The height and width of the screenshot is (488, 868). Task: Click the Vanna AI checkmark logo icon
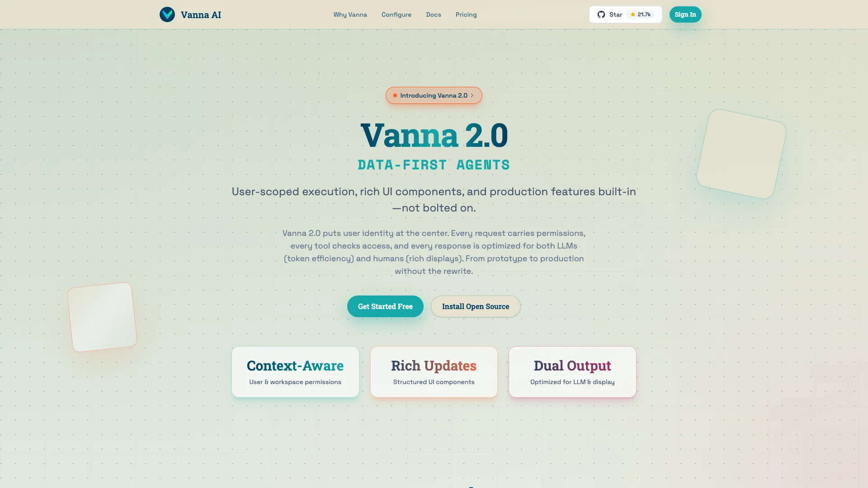click(x=167, y=14)
